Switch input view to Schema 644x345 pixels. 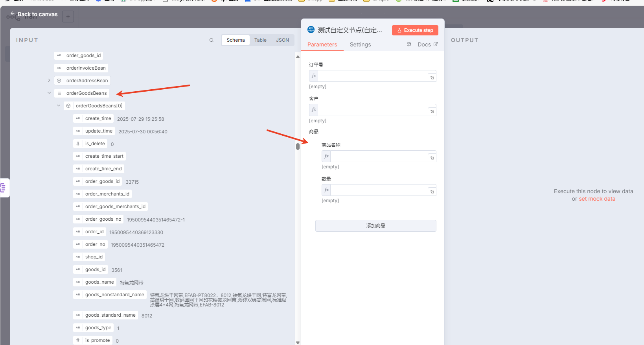[x=236, y=40]
